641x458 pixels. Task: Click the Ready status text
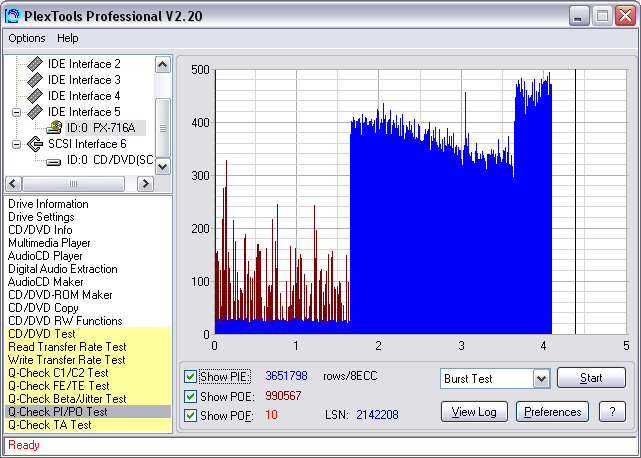[x=24, y=445]
